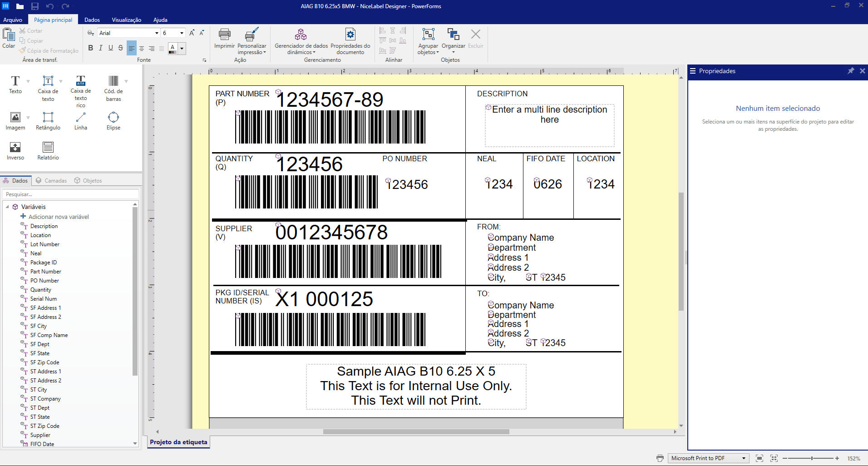
Task: Toggle right text alignment
Action: (x=152, y=48)
